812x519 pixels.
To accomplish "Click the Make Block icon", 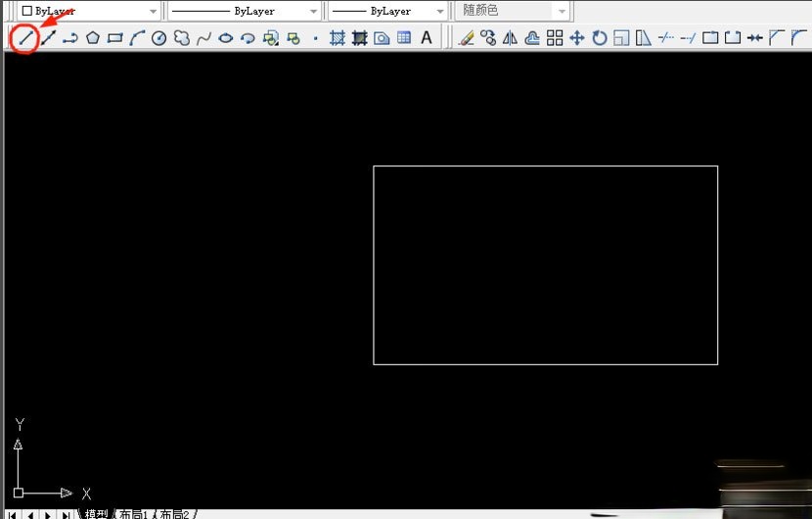I will [293, 38].
